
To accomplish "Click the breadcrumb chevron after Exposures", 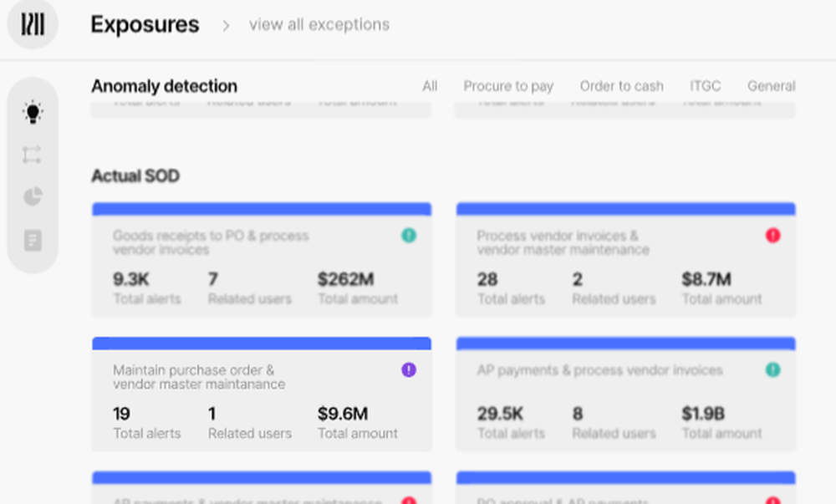I will (x=226, y=25).
